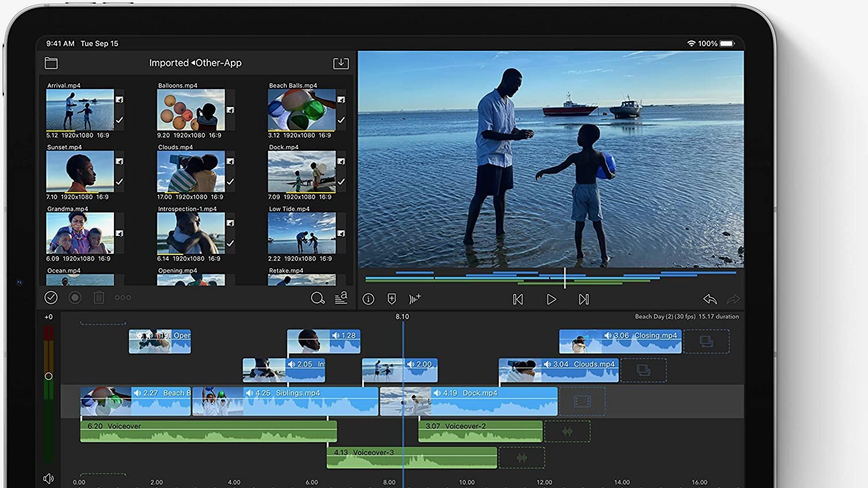
Task: Open the library sort by name icon
Action: click(x=341, y=298)
